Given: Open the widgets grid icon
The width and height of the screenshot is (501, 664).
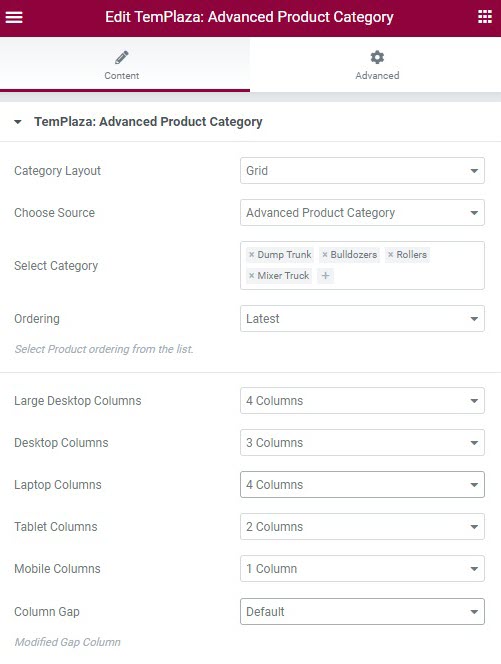Looking at the screenshot, I should [485, 17].
